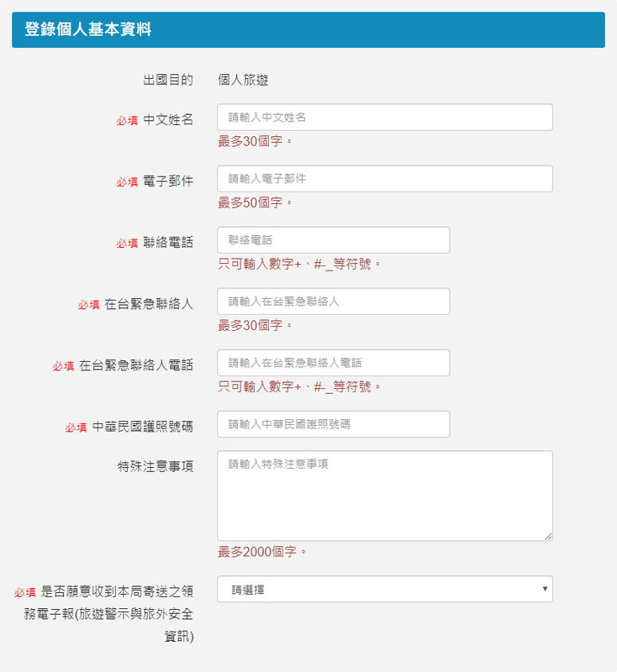This screenshot has height=672, width=617.
Task: Click the 在台緊急聯絡人 name field
Action: [x=333, y=302]
